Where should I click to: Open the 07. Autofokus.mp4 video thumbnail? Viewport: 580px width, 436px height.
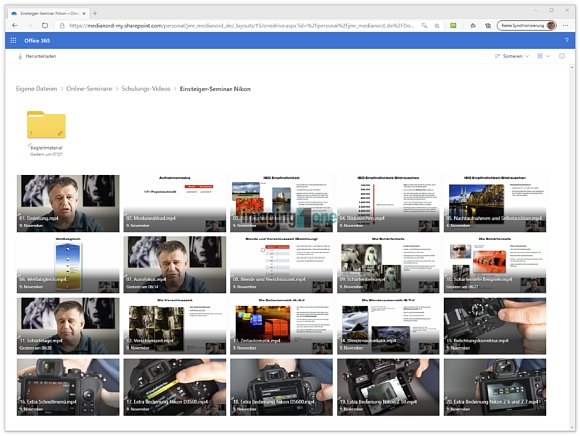(x=175, y=265)
